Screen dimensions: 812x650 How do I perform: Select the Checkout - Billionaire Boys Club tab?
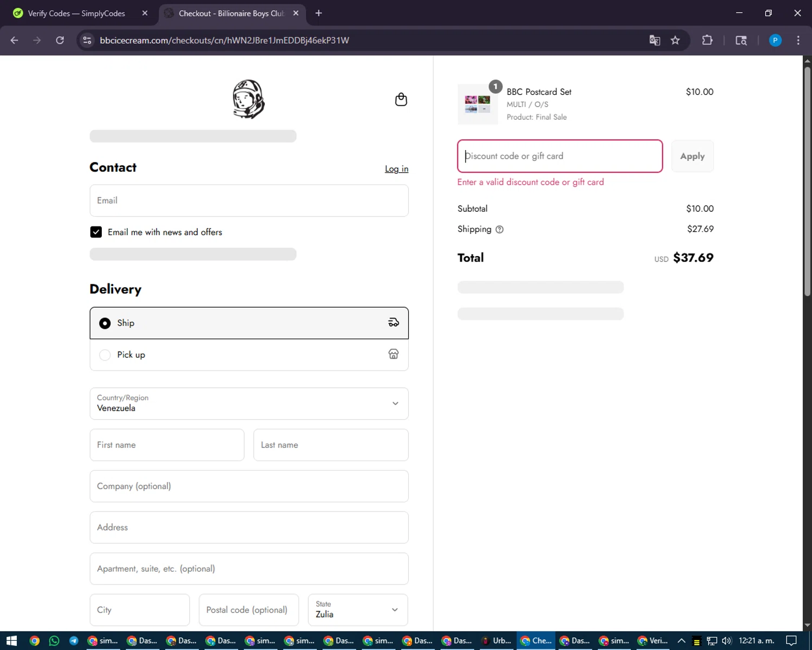[x=232, y=13]
